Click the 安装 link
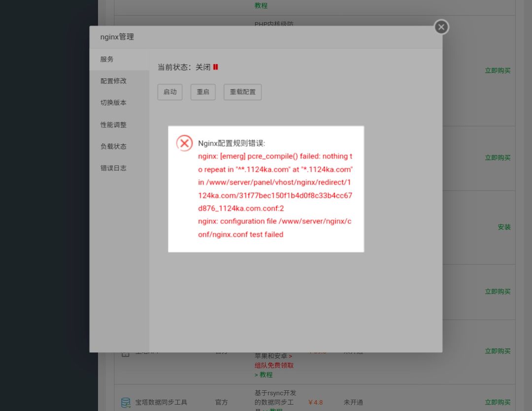This screenshot has width=532, height=411. pyautogui.click(x=504, y=227)
